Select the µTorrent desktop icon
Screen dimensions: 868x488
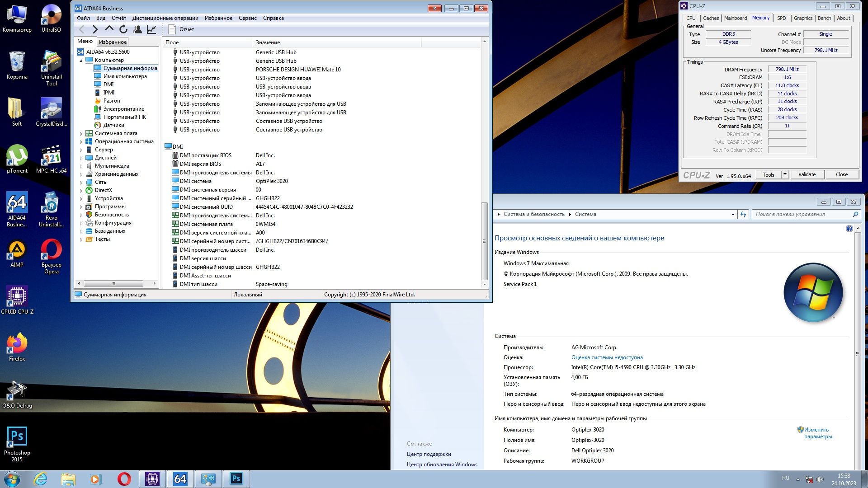tap(17, 159)
